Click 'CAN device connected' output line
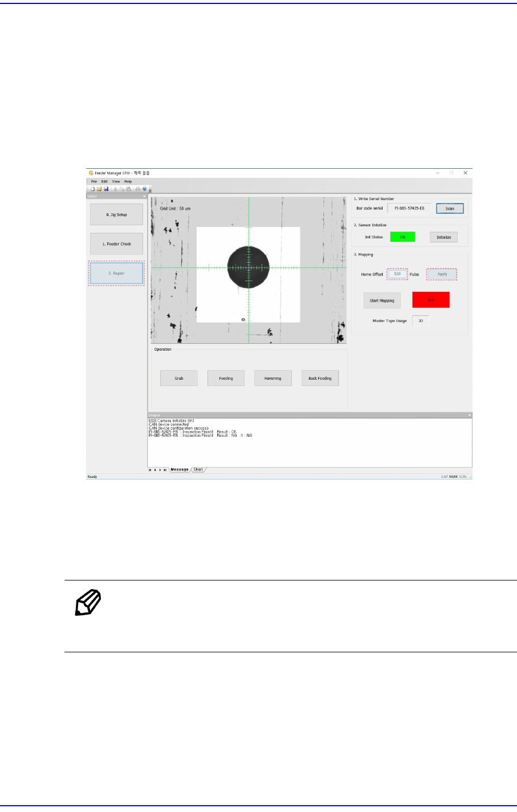The height and width of the screenshot is (812, 517). pos(169,424)
